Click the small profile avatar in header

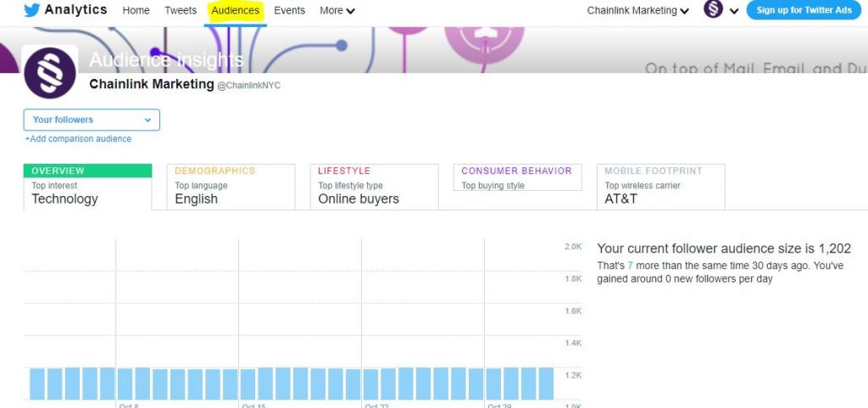[x=713, y=9]
